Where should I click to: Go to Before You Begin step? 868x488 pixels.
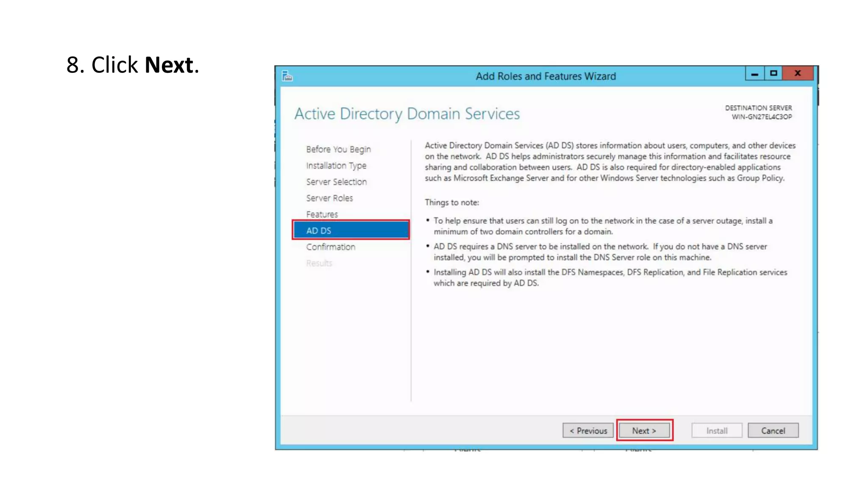click(338, 149)
